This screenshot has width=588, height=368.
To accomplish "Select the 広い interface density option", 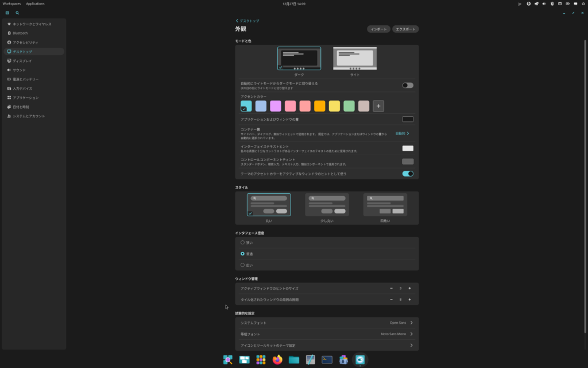I will 242,265.
